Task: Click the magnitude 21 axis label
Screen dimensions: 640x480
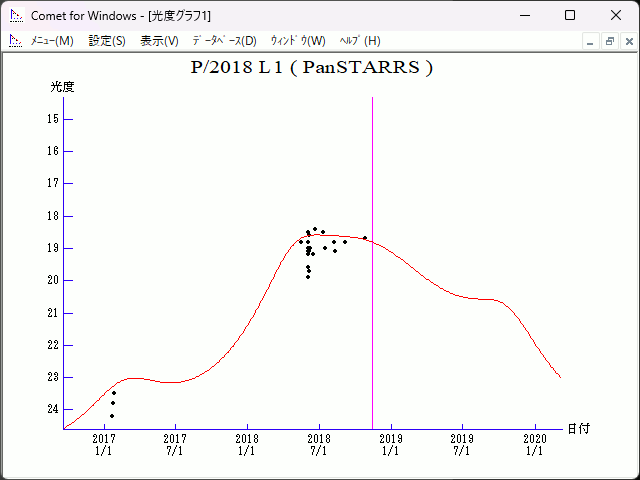Action: tap(53, 313)
